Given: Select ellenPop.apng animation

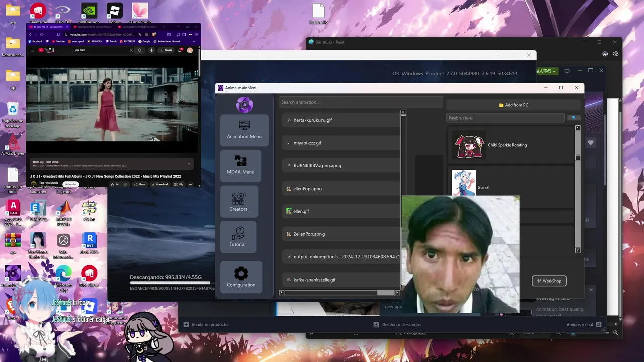Looking at the screenshot, I should (x=341, y=189).
